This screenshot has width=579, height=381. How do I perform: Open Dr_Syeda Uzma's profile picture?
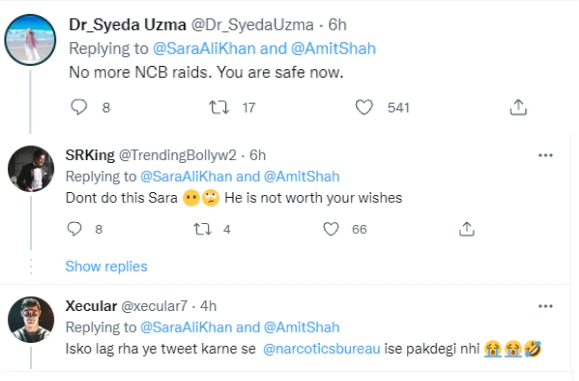pyautogui.click(x=30, y=40)
